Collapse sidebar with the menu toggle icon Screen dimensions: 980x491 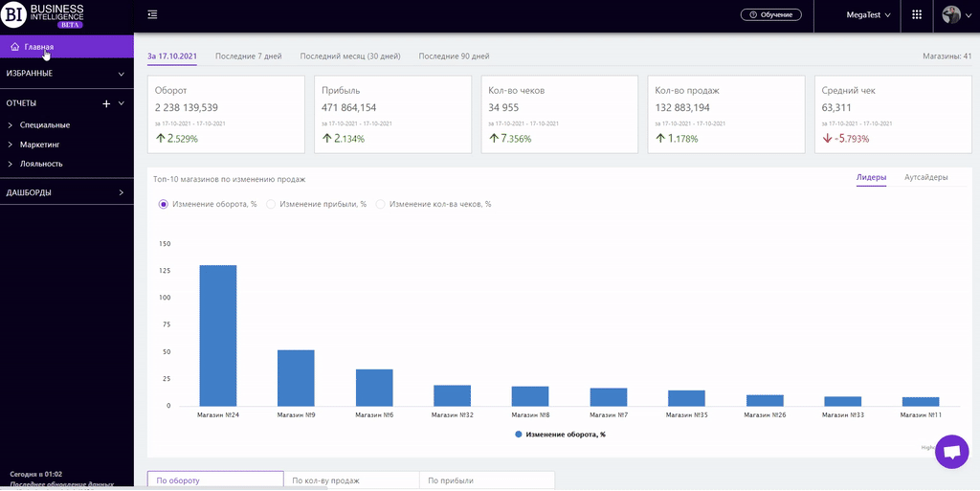click(x=153, y=14)
